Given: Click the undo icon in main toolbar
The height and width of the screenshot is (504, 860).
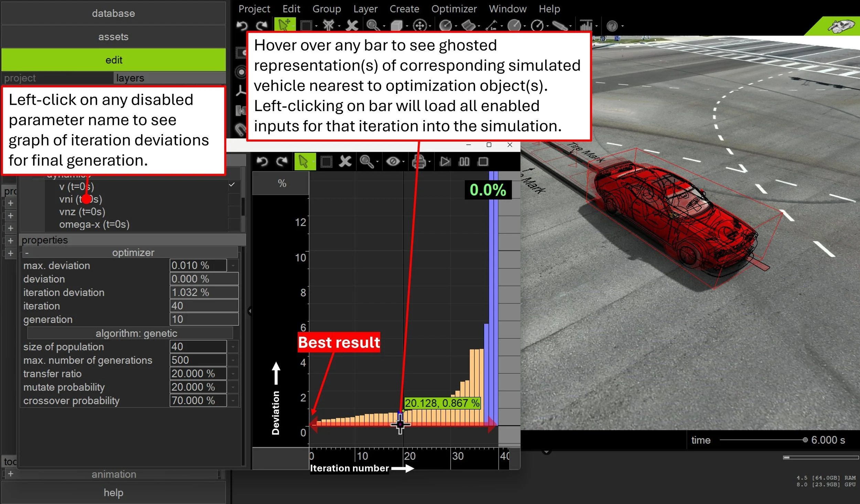Looking at the screenshot, I should point(242,25).
